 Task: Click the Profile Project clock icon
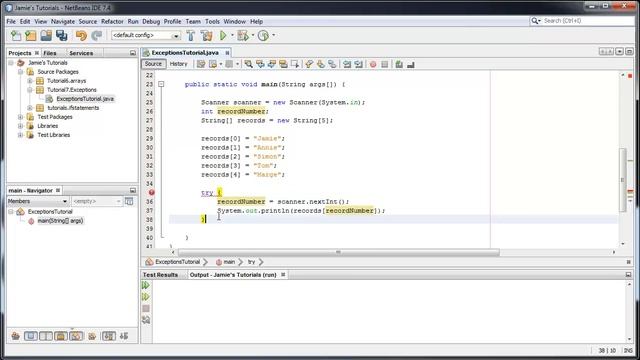[x=263, y=36]
